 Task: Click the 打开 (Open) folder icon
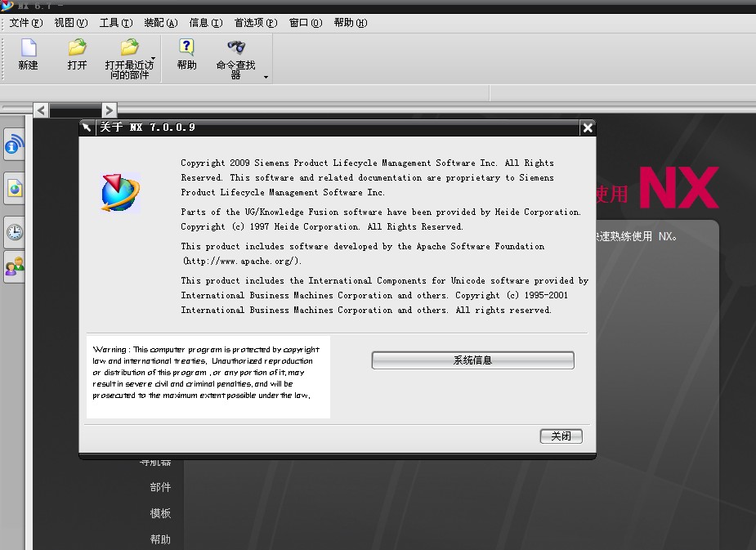click(77, 47)
